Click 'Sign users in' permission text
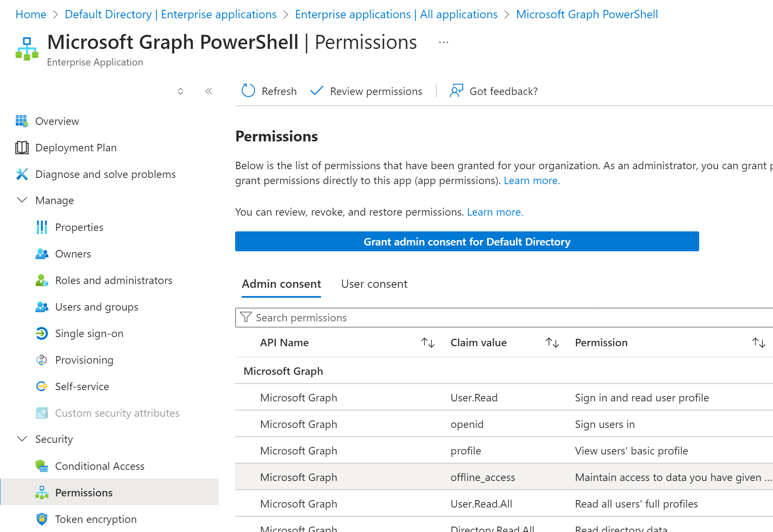 tap(605, 424)
